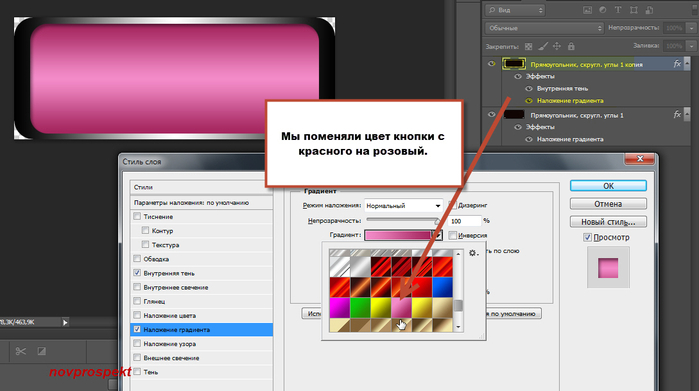The height and width of the screenshot is (391, 699).
Task: Filter layers by pixel layer icon
Action: 588,10
